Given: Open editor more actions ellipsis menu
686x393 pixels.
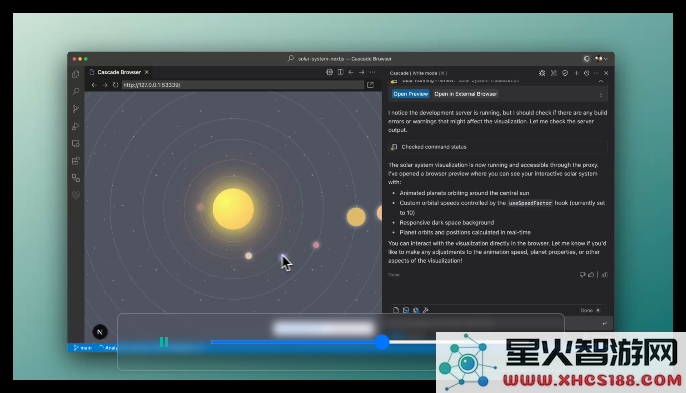Looking at the screenshot, I should [x=372, y=72].
